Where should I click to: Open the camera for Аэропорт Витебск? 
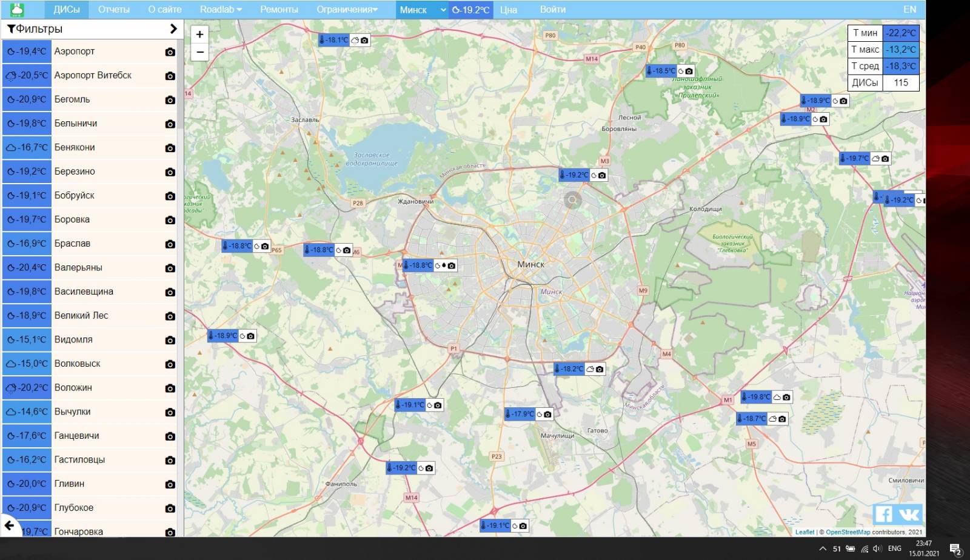[x=170, y=76]
